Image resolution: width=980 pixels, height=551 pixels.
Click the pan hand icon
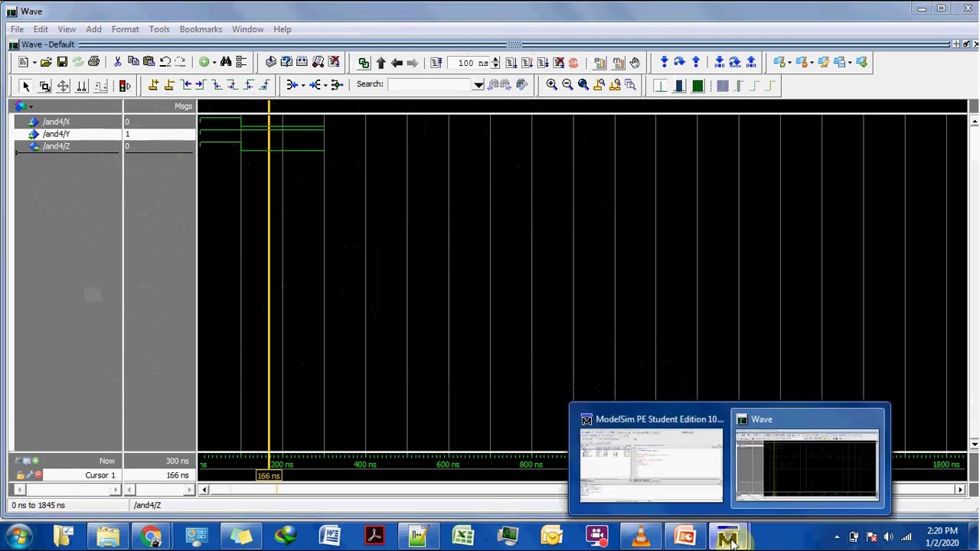(x=635, y=62)
